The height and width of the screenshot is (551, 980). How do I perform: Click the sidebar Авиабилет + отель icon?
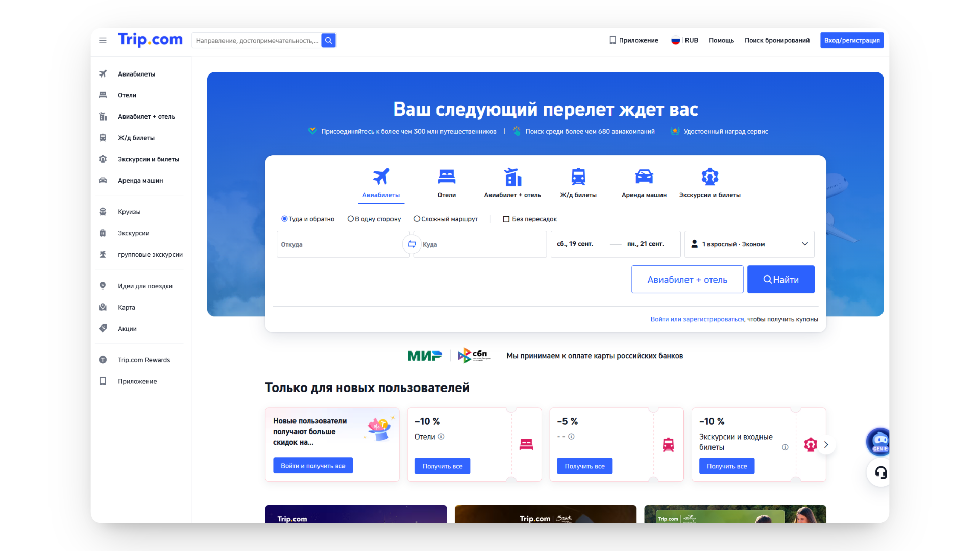point(103,116)
